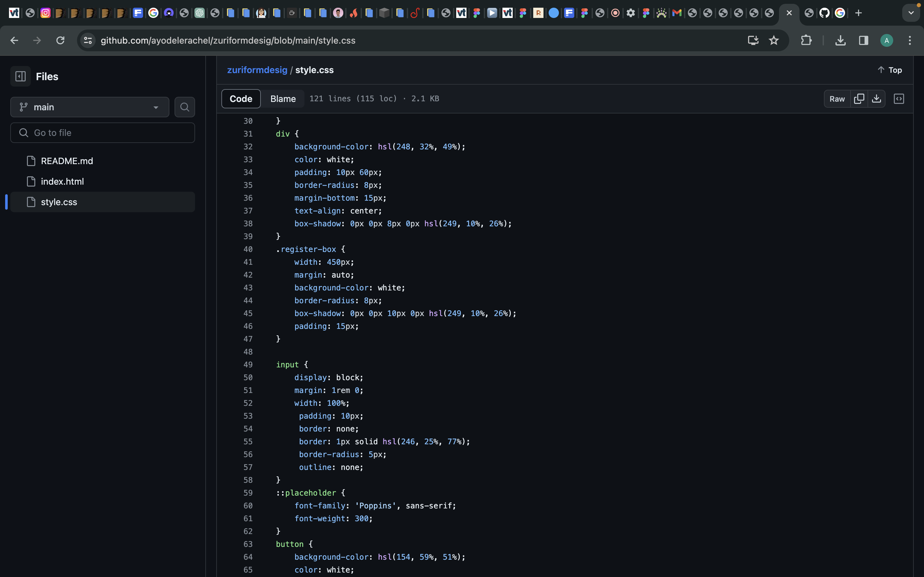Click the file search magnifier button
The width and height of the screenshot is (924, 577).
(184, 107)
